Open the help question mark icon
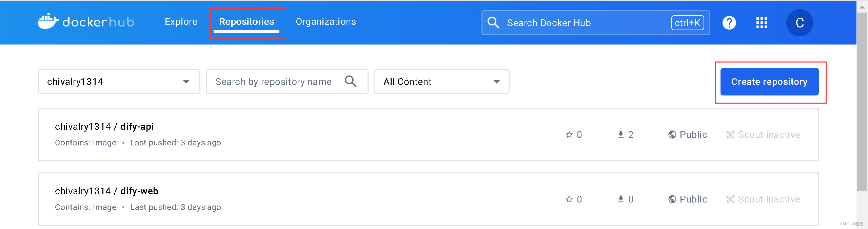The height and width of the screenshot is (229, 868). point(729,23)
